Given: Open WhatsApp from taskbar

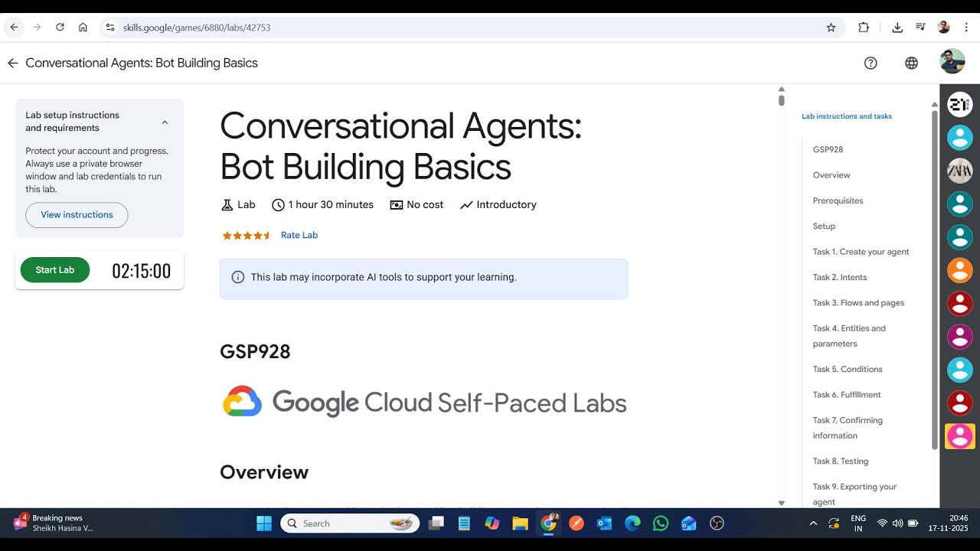Looking at the screenshot, I should click(x=661, y=523).
